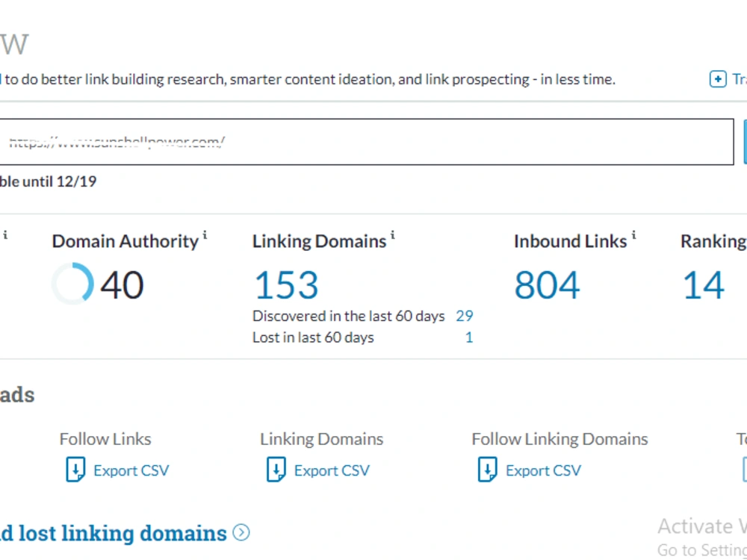Export CSV for Linking Domains
This screenshot has height=560, width=747.
tap(332, 470)
